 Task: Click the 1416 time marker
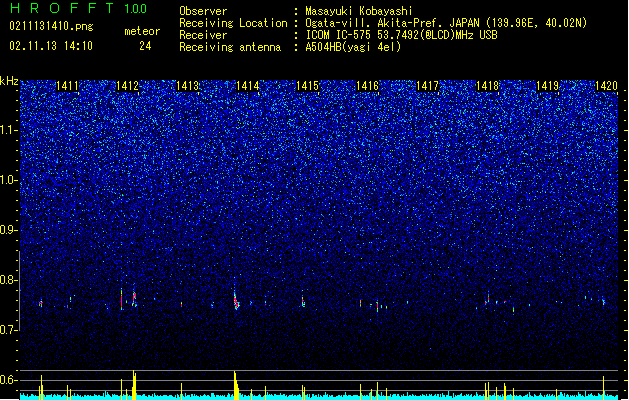click(367, 85)
